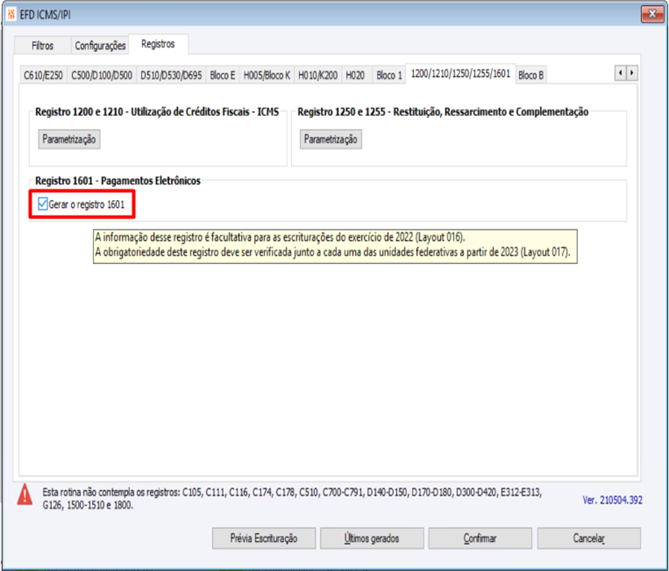Image resolution: width=669 pixels, height=571 pixels.
Task: Open the C500/D100/D500 sub-tab
Action: click(102, 76)
